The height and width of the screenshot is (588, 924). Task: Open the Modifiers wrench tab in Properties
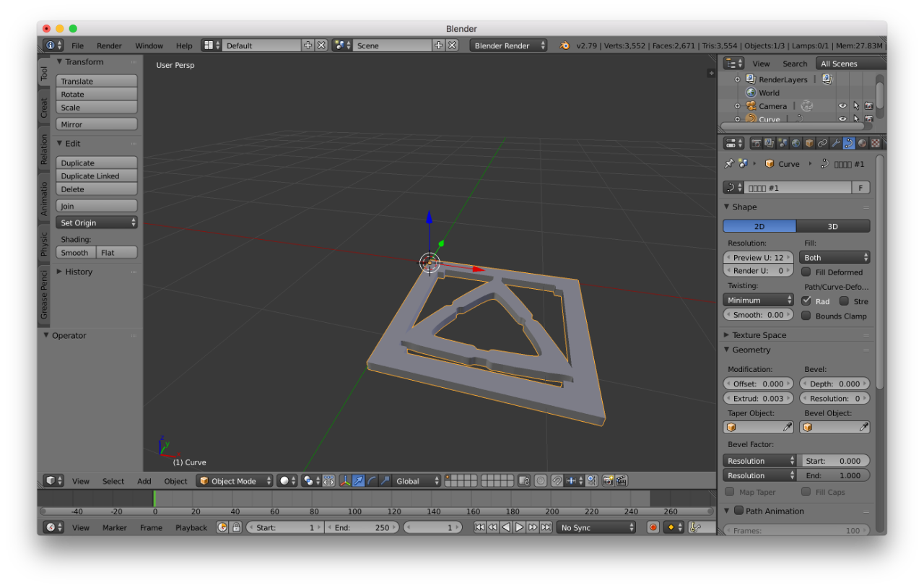pos(835,144)
